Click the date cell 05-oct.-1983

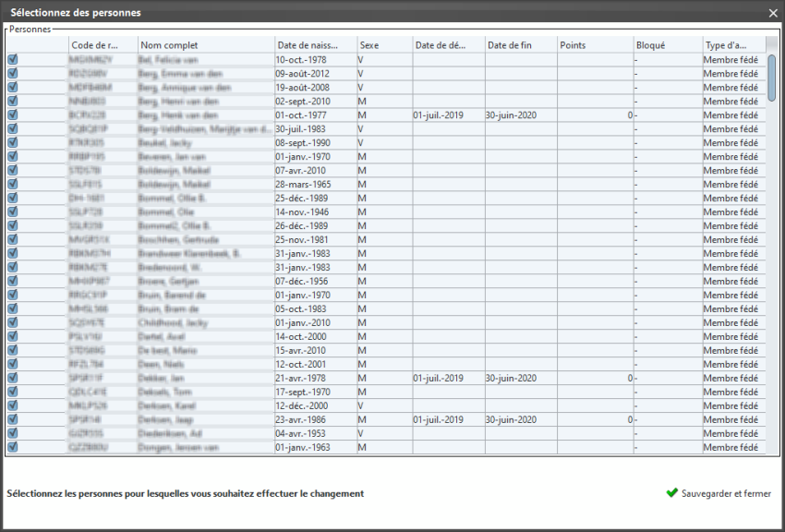tap(316, 308)
